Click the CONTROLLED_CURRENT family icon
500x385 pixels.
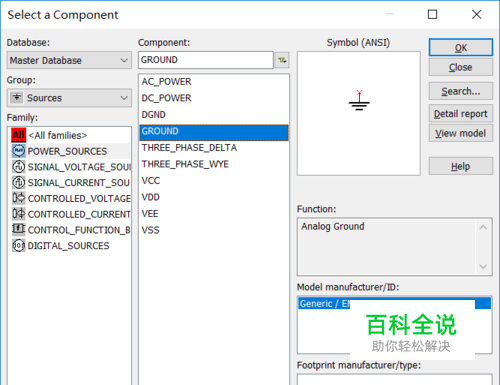click(19, 214)
